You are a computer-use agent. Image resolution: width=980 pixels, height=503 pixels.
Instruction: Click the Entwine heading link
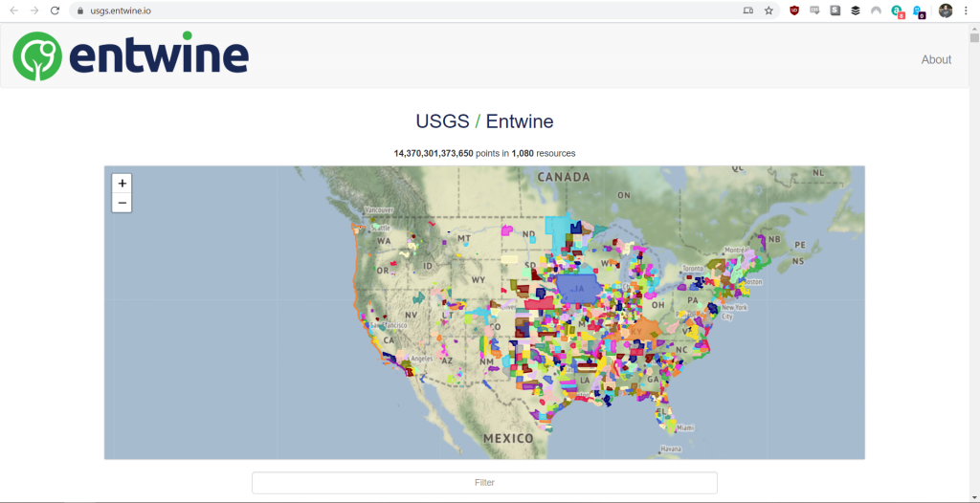(520, 121)
